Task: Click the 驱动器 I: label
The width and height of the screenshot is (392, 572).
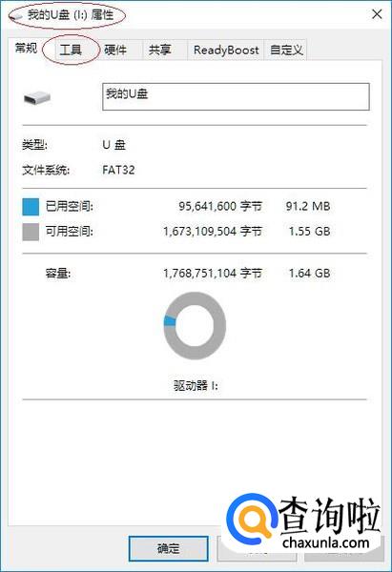Action: (196, 385)
